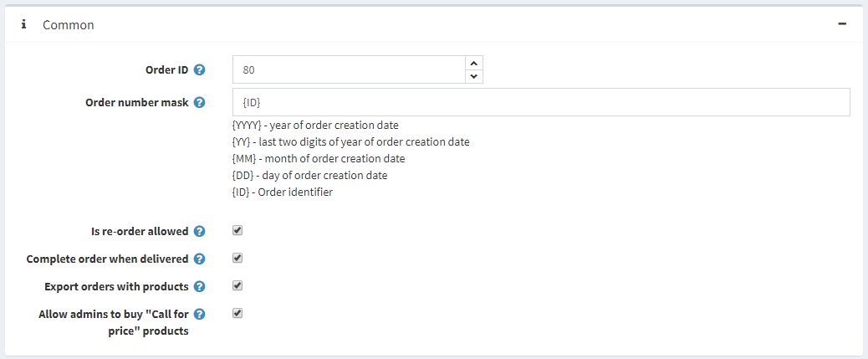Open help tooltip for Is re-order allowed

[x=200, y=232]
